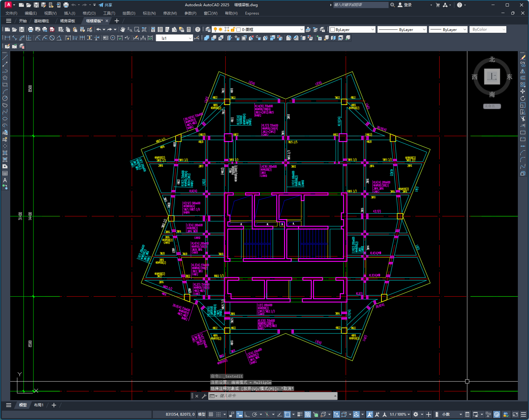Toggle the drawing grid display
The image size is (529, 420).
[211, 414]
